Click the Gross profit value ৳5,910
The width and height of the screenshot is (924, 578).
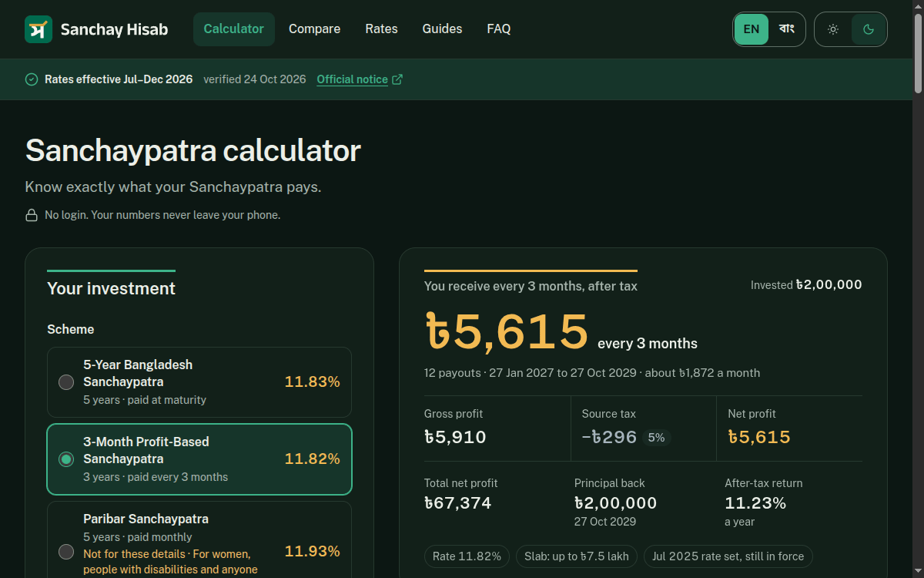click(455, 438)
